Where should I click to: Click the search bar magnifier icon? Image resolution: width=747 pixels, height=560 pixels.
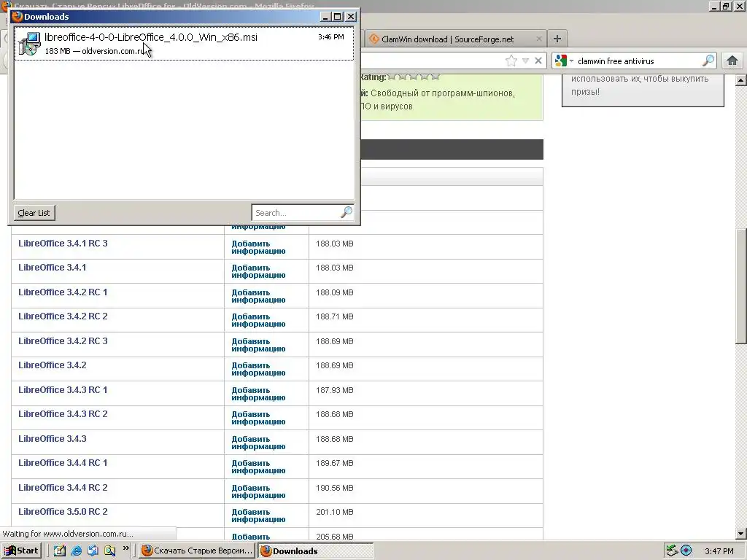708,61
